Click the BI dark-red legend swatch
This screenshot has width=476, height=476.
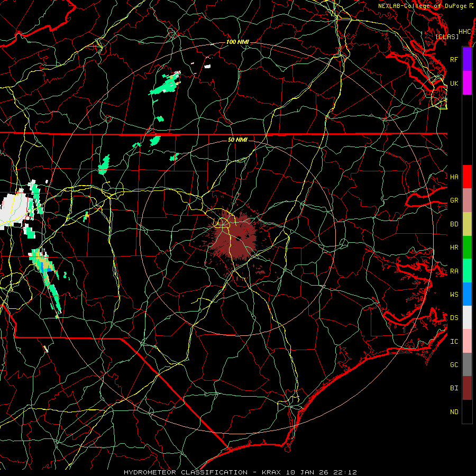click(x=467, y=388)
